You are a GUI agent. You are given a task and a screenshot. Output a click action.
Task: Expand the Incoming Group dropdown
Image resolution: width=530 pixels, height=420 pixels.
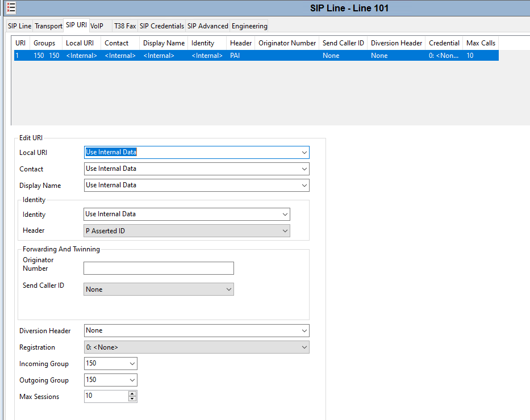click(132, 364)
